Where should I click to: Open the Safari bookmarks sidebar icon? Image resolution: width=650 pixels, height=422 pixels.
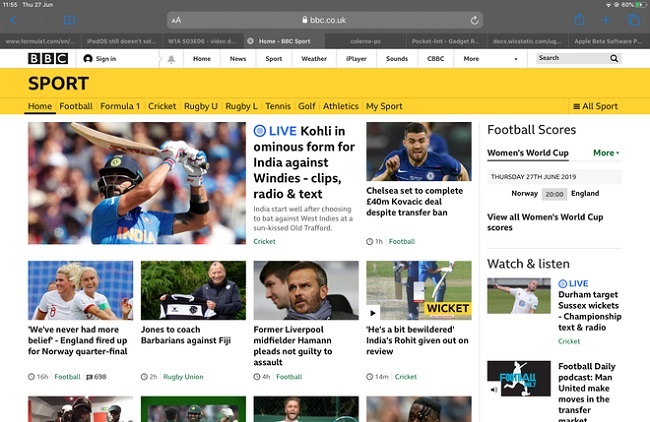pos(70,20)
